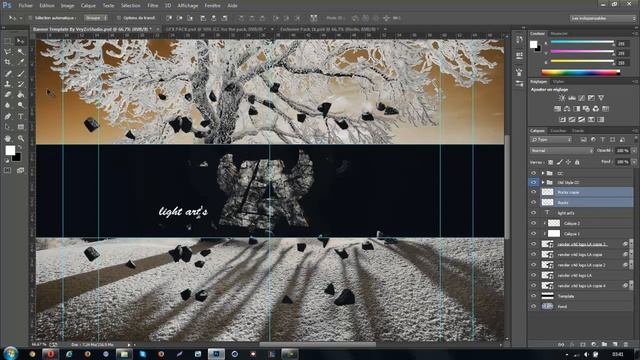Open the Opacité slider arrow
Viewport: 640px width, 360px height.
point(634,151)
